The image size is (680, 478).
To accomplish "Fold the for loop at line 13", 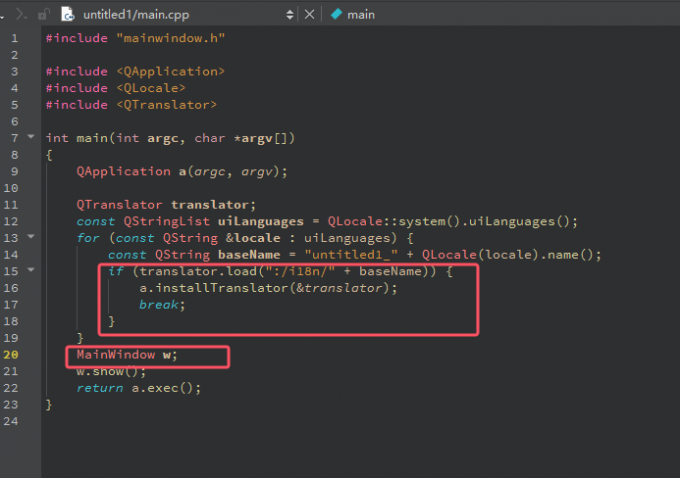I will (31, 237).
